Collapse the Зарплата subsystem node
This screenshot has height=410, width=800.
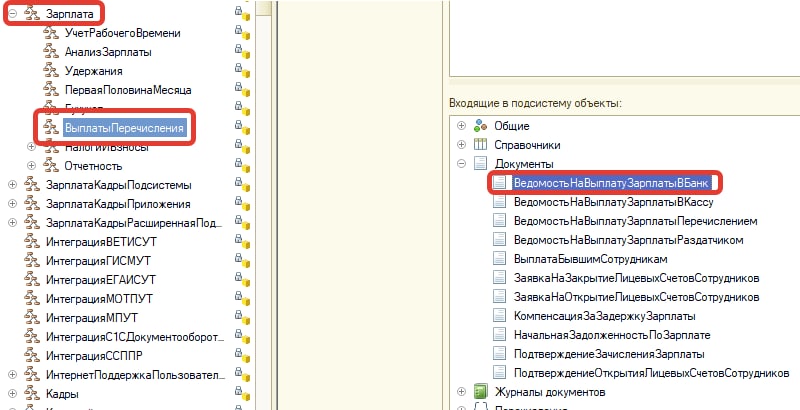[x=13, y=14]
